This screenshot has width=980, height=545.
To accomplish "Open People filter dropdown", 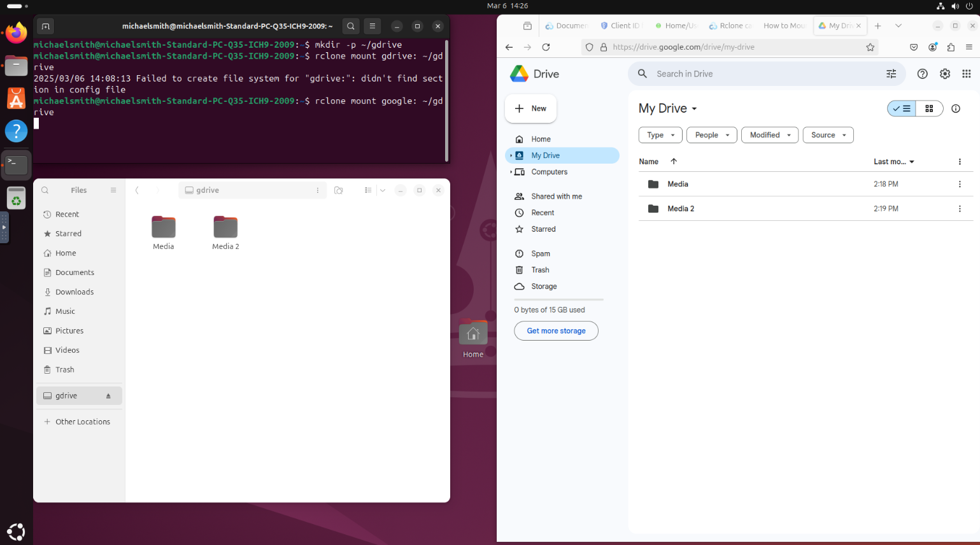I will coord(712,135).
